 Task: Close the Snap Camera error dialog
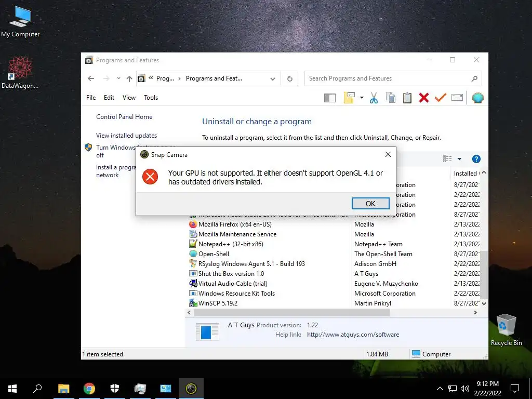click(x=388, y=154)
